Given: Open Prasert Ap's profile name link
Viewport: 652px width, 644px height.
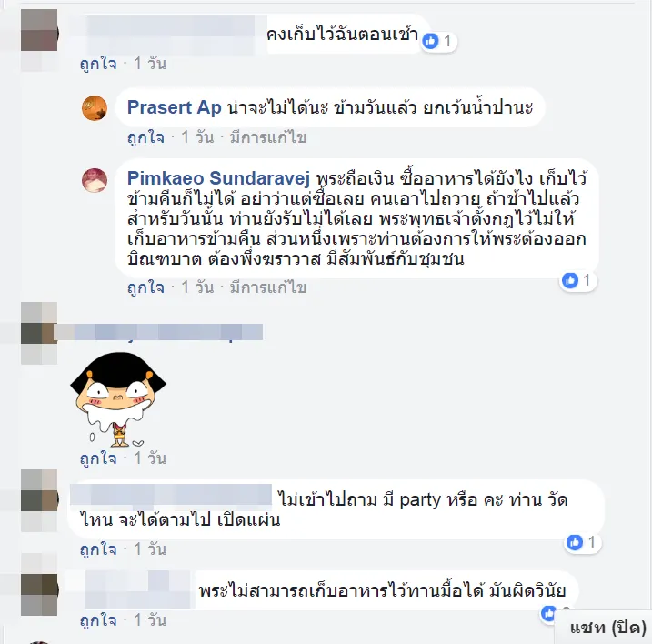Looking at the screenshot, I should point(175,107).
